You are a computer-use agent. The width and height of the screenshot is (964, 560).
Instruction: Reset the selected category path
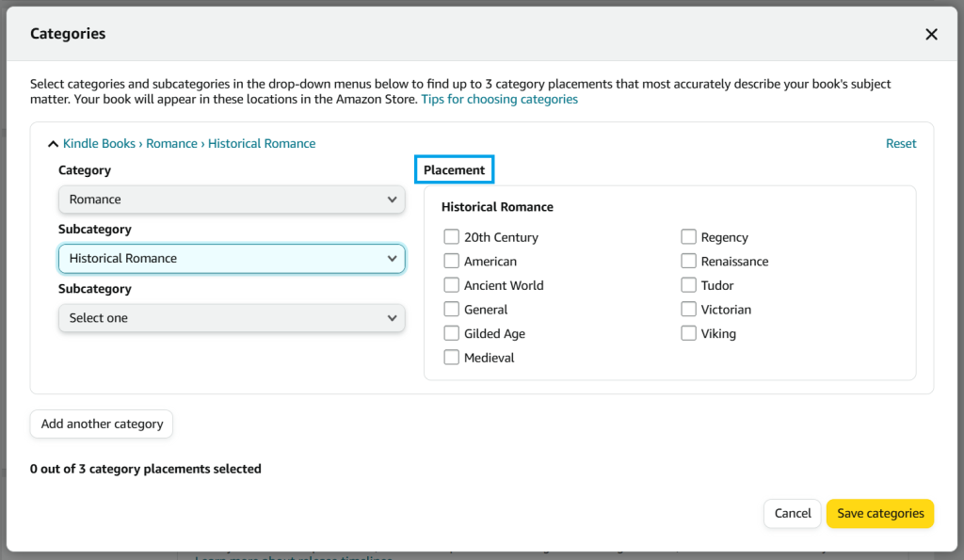pos(901,143)
